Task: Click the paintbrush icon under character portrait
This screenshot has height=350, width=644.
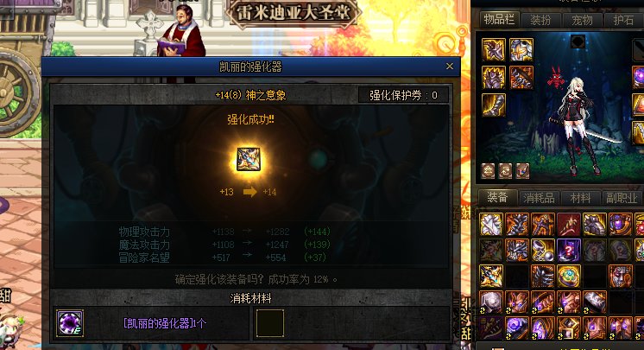Action: (x=522, y=171)
